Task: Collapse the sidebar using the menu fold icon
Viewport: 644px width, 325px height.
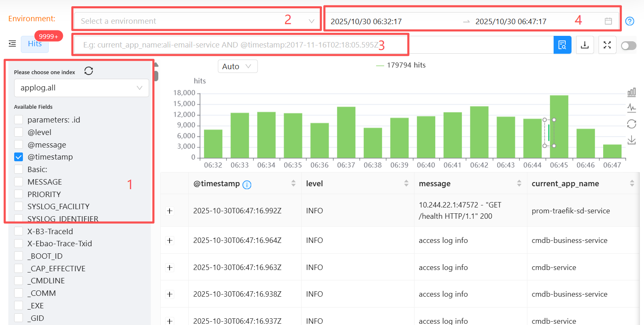Action: 12,43
